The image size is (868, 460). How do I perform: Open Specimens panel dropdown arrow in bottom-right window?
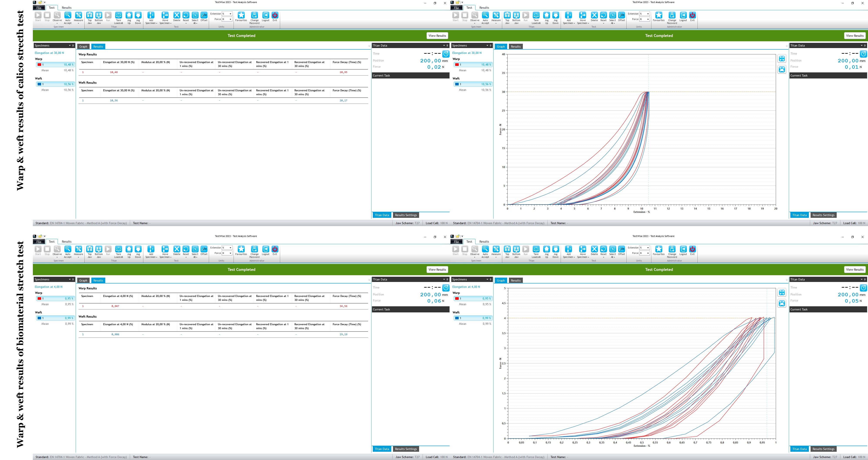click(487, 280)
